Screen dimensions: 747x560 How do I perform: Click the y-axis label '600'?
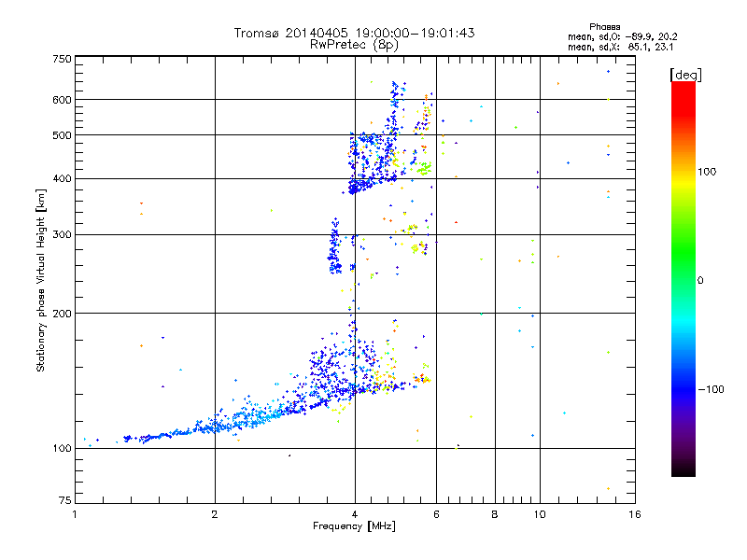coord(62,100)
